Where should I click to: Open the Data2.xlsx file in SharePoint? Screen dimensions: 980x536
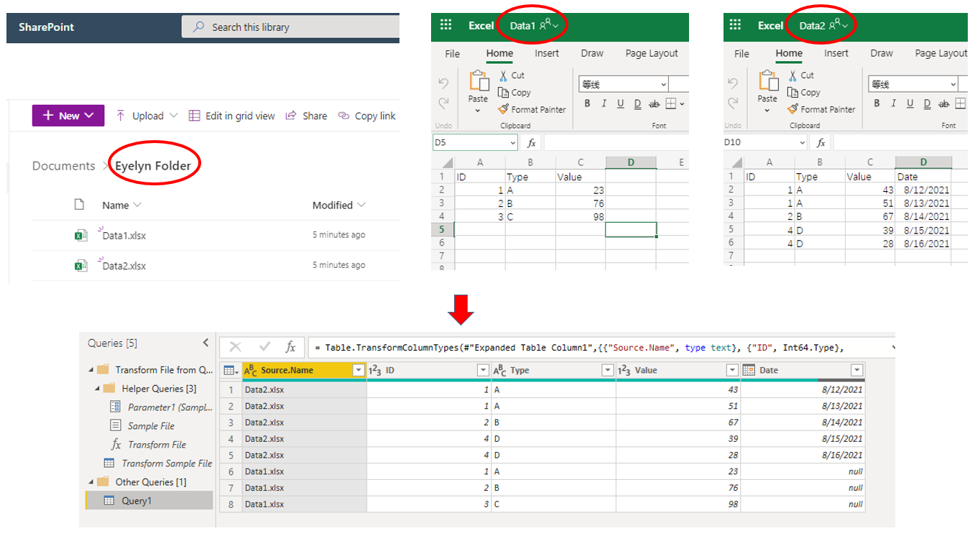pos(124,266)
